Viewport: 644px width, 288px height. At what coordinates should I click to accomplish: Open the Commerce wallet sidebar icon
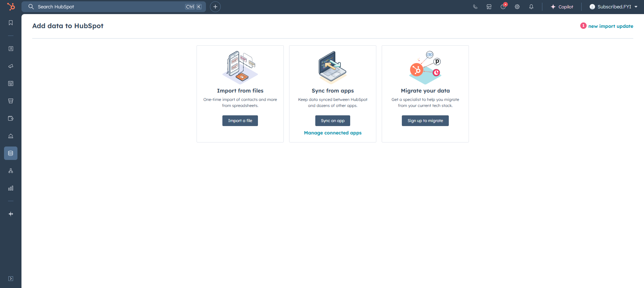(11, 118)
